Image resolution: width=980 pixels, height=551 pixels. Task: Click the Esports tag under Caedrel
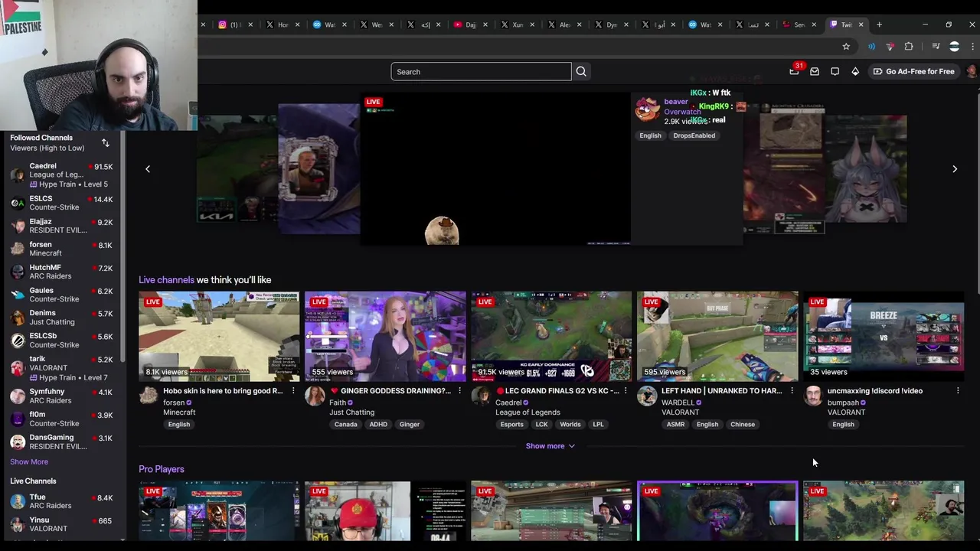point(512,425)
